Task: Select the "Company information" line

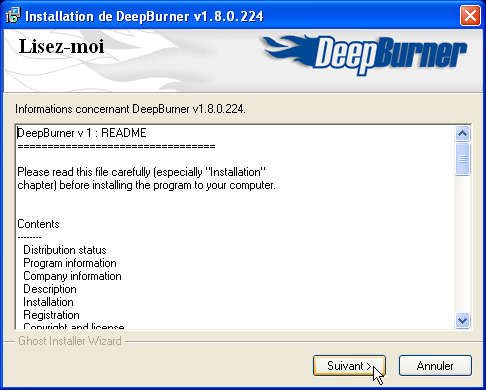Action: pos(72,276)
